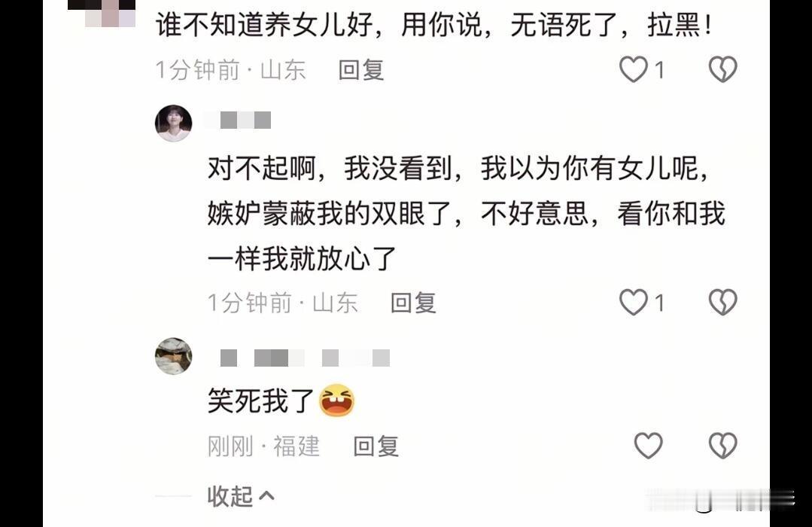Click the laughing emoji in the comment
812x527 pixels.
coord(336,401)
